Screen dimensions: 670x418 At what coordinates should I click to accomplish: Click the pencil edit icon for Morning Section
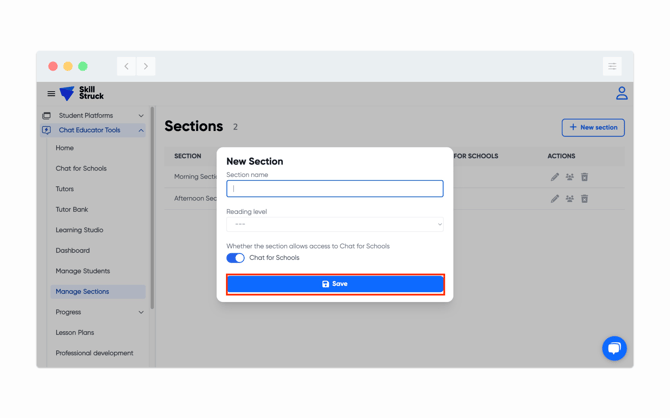[555, 177]
